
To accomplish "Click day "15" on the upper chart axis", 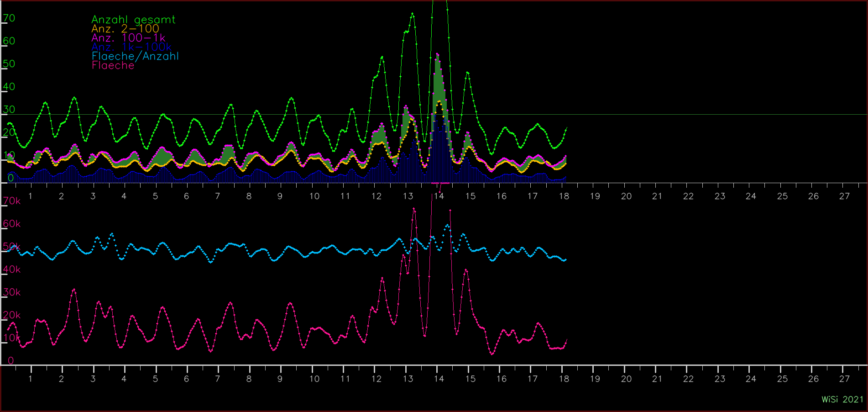I will click(471, 196).
